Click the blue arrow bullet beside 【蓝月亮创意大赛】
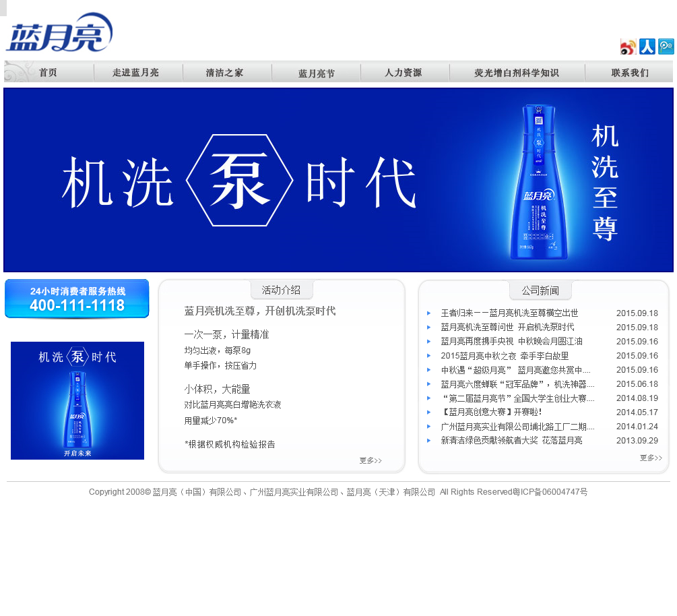Screen dimensions: 677x616 [x=428, y=412]
